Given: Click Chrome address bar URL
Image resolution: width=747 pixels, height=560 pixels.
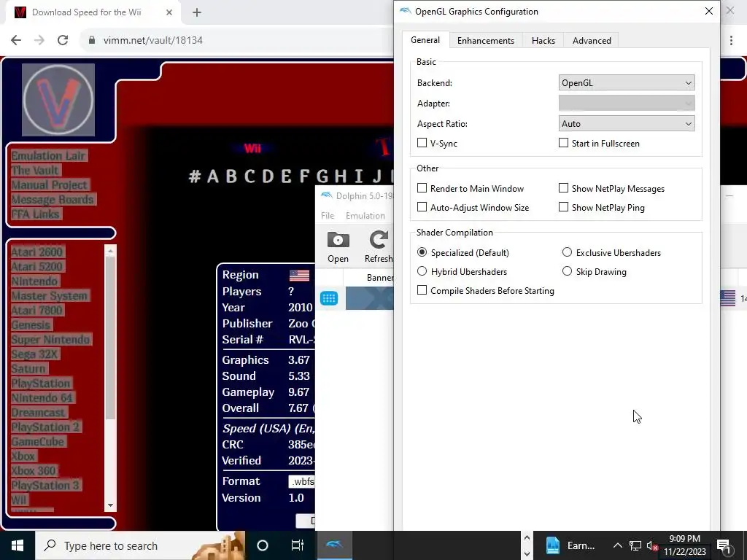Looking at the screenshot, I should click(153, 40).
